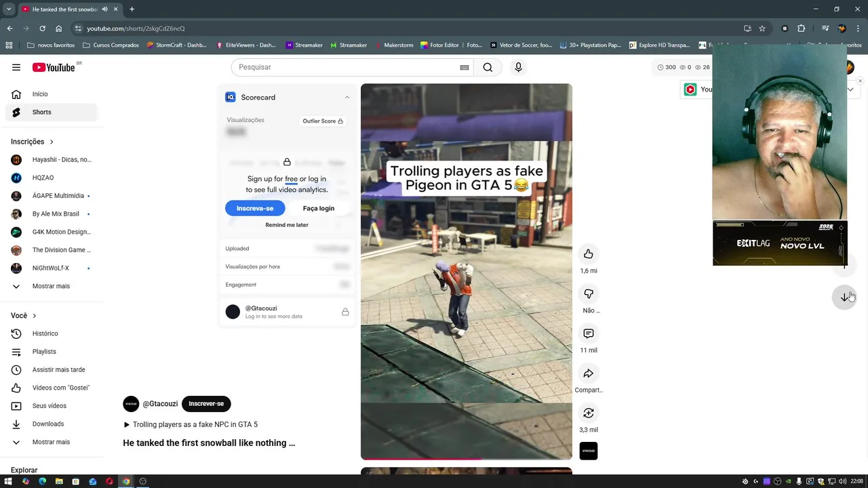
Task: Open the tab search dropdown arrow
Action: point(9,9)
